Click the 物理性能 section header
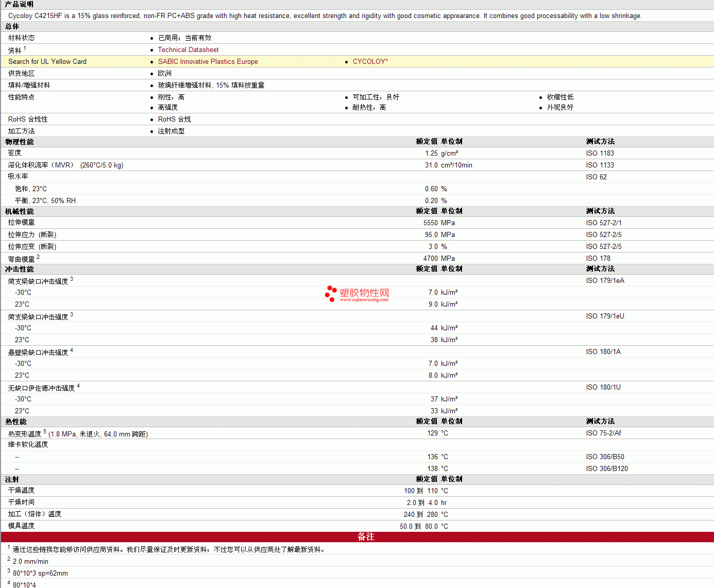 click(x=19, y=142)
